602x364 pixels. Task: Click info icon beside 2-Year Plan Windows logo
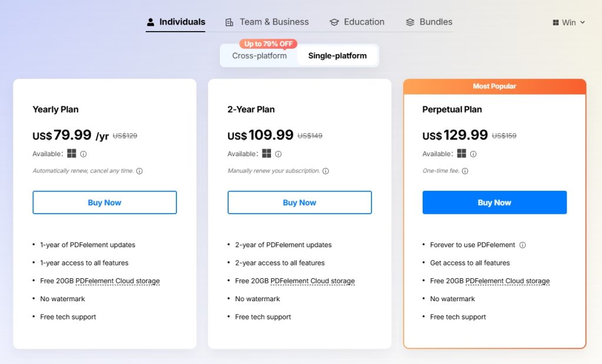[278, 154]
